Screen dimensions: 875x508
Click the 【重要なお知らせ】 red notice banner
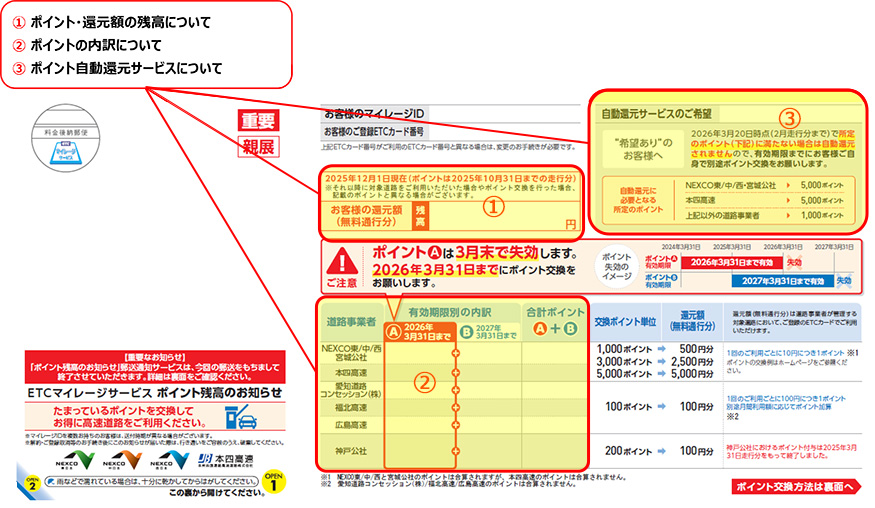155,367
